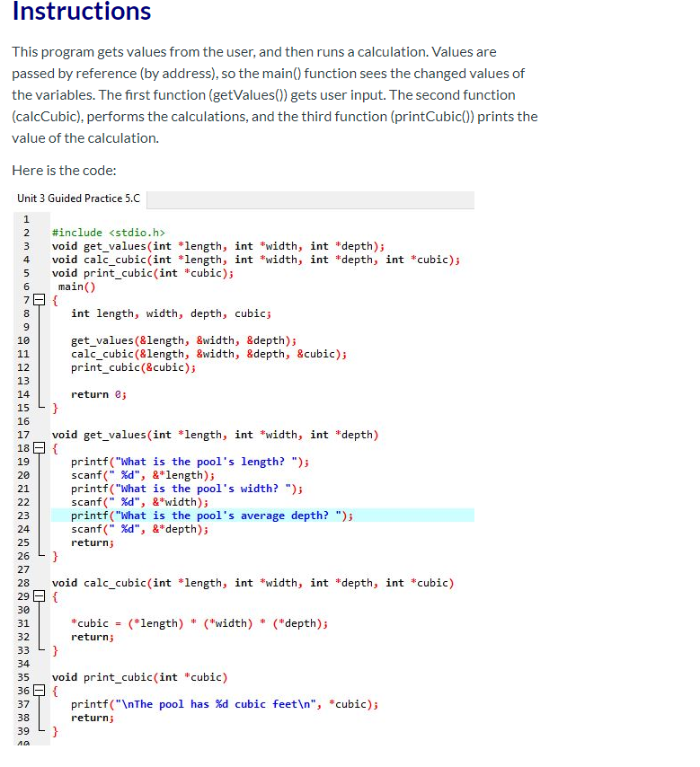The width and height of the screenshot is (700, 767).
Task: Click the '*cubic = (*length) * (*width)' line
Action: (x=199, y=623)
